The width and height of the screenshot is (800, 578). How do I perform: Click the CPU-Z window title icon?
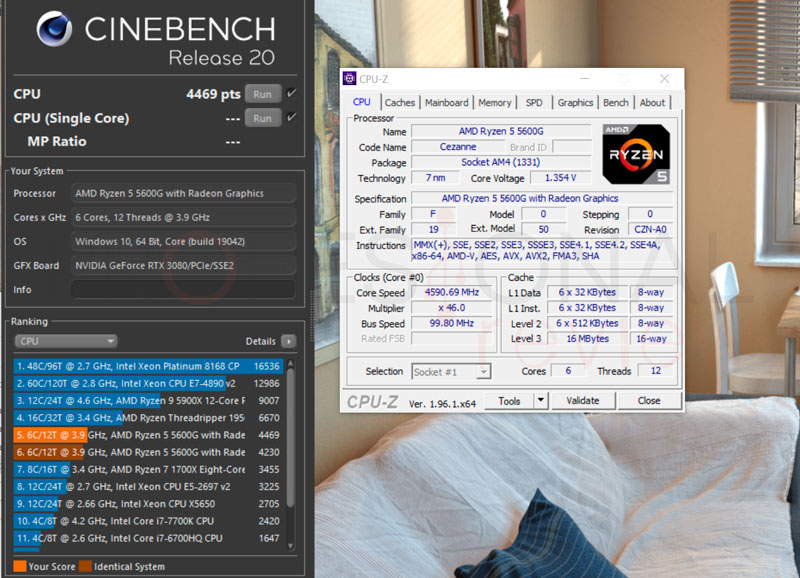click(349, 79)
